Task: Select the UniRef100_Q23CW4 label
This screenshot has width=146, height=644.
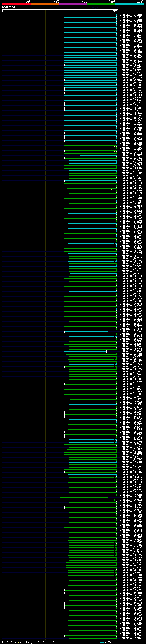Action: coord(131,354)
